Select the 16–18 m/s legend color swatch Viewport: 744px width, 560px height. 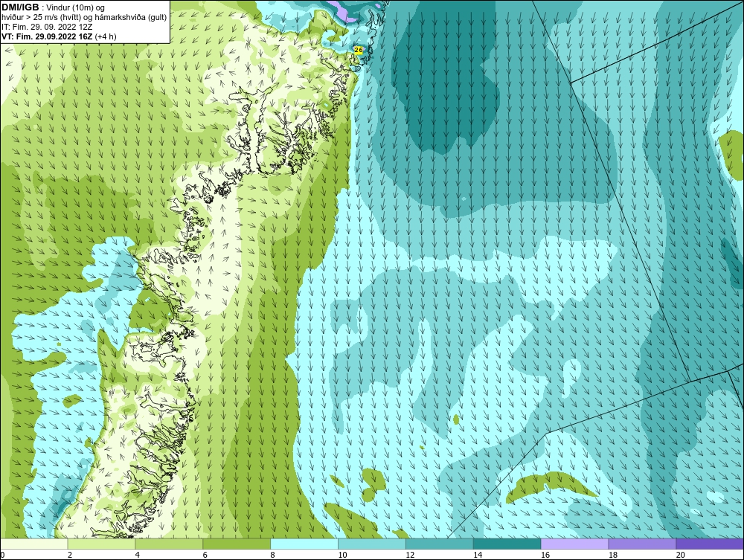click(574, 544)
